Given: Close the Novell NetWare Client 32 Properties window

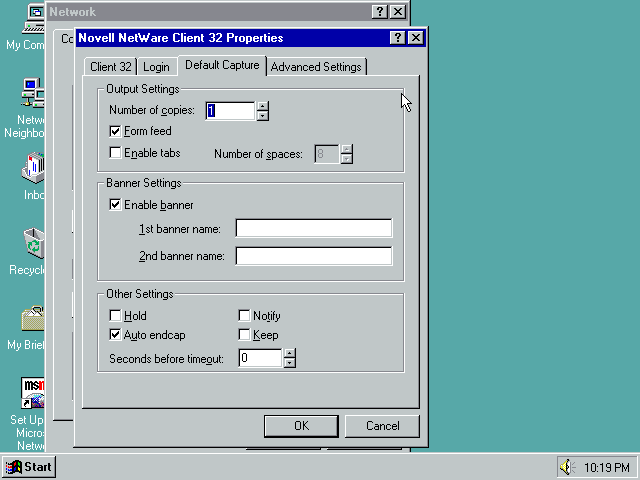Looking at the screenshot, I should coord(416,38).
